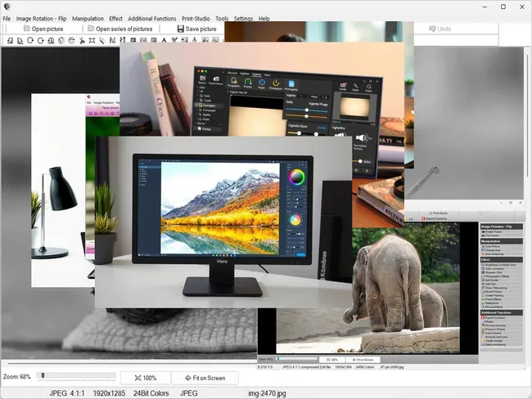Open the Additional Functions menu
The width and height of the screenshot is (532, 399).
tap(152, 19)
